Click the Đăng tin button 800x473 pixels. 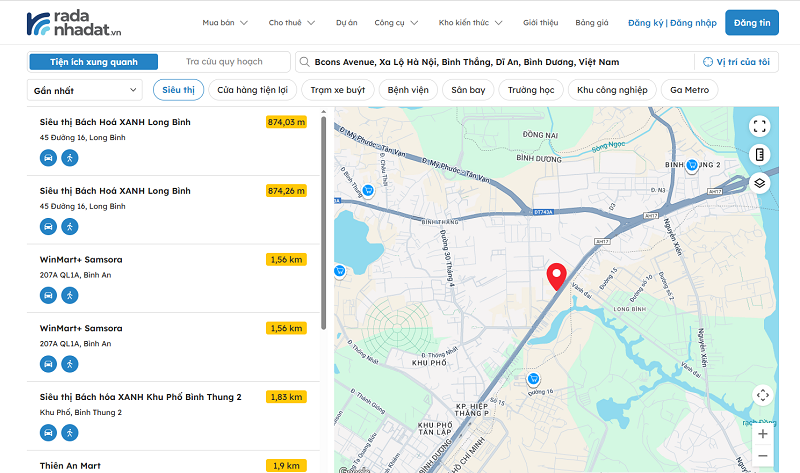[751, 22]
